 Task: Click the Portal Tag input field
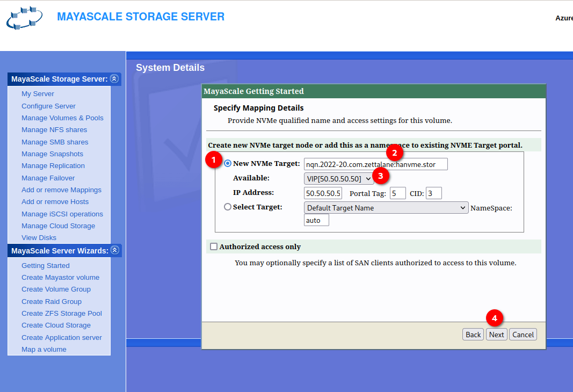tap(397, 193)
